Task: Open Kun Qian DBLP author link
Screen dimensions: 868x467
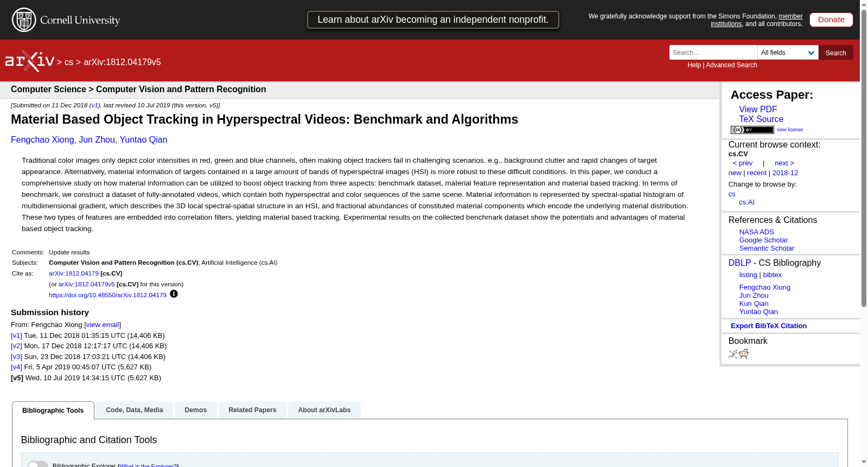Action: (x=754, y=304)
